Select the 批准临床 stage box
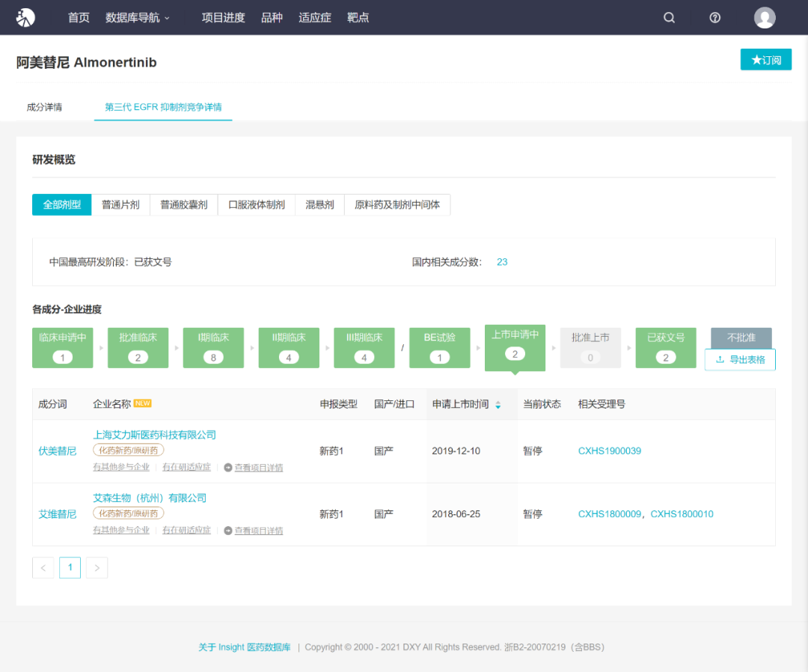 point(138,348)
